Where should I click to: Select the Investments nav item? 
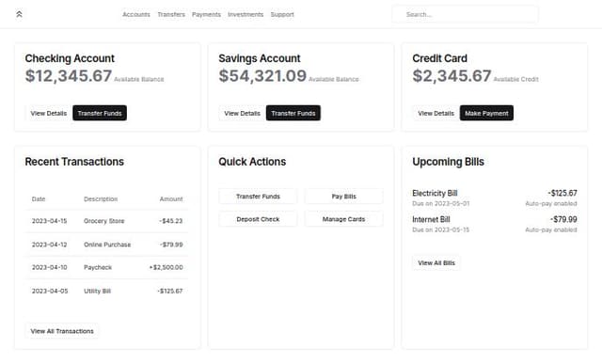click(246, 15)
